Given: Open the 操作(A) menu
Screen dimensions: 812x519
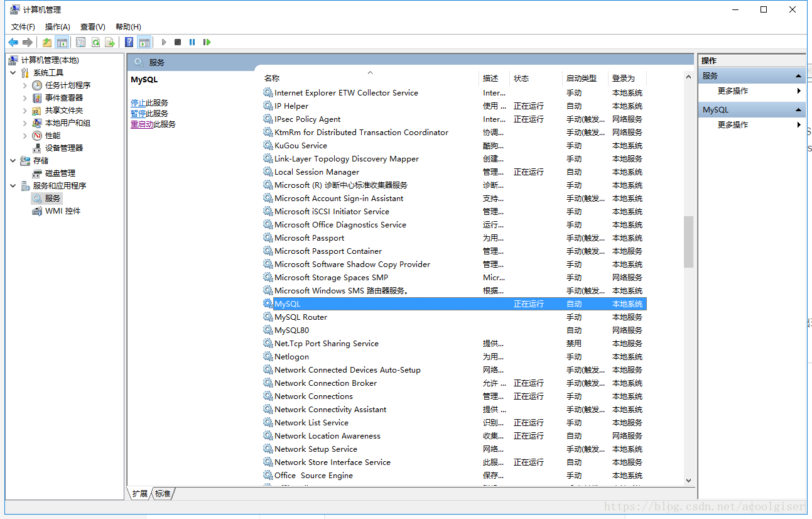Looking at the screenshot, I should point(58,26).
